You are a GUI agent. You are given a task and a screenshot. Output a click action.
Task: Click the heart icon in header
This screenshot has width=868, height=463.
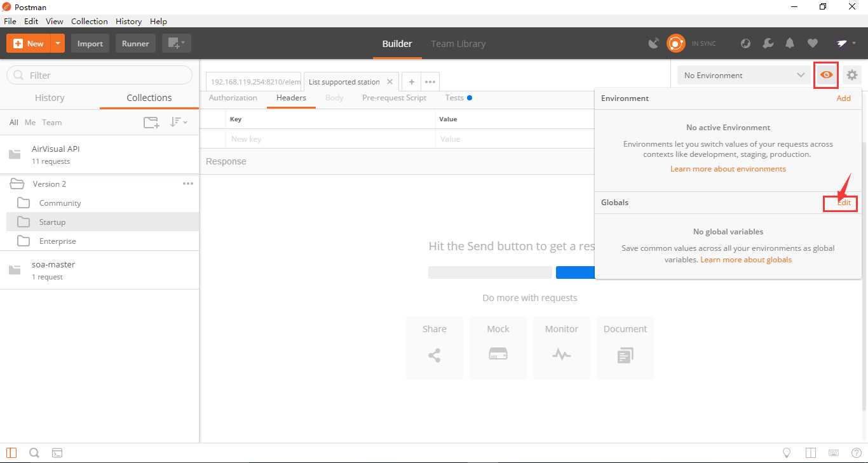(812, 43)
